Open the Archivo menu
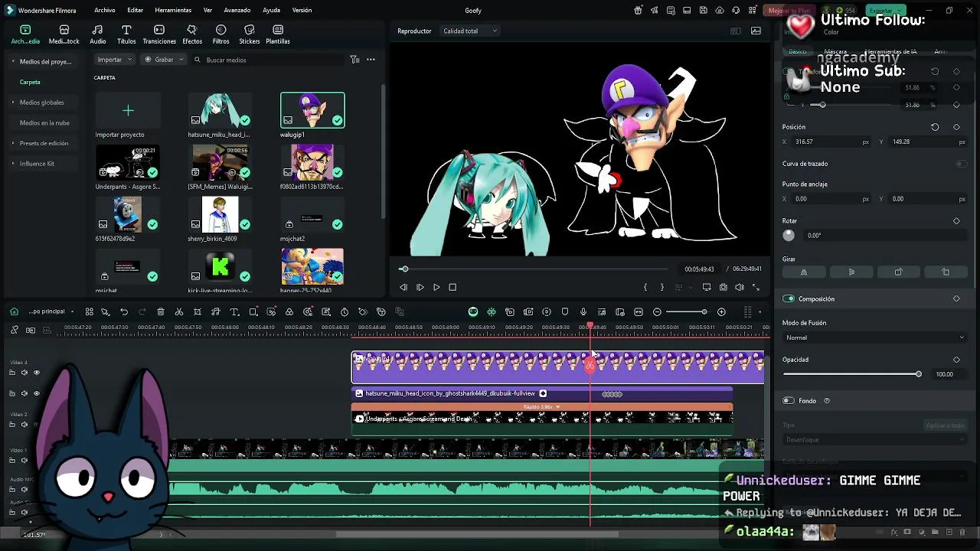The height and width of the screenshot is (551, 980). coord(105,10)
